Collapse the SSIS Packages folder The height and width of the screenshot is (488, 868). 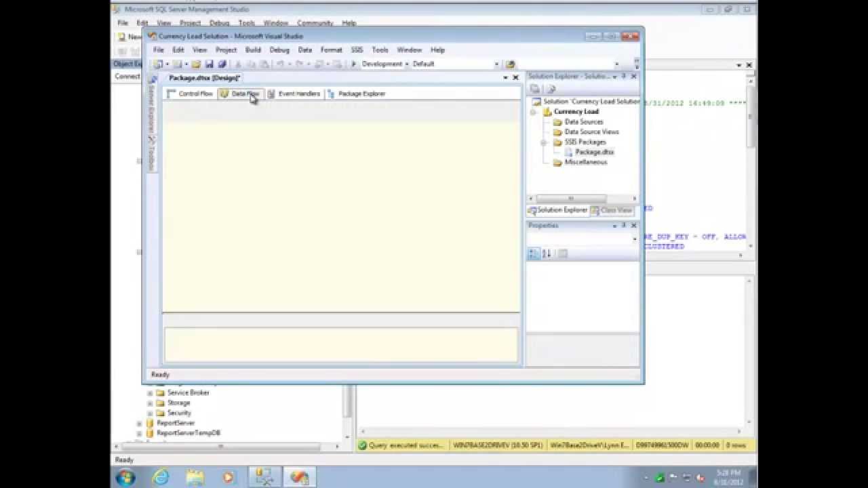544,142
